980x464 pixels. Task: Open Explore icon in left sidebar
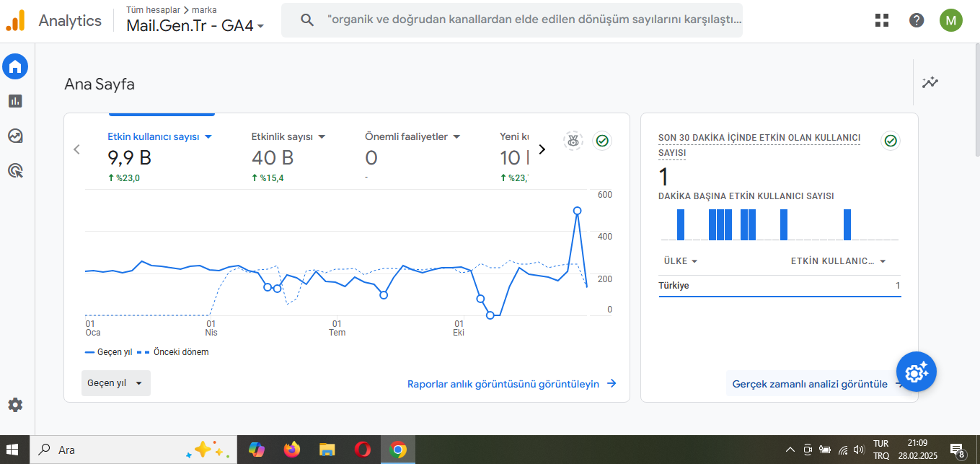15,136
